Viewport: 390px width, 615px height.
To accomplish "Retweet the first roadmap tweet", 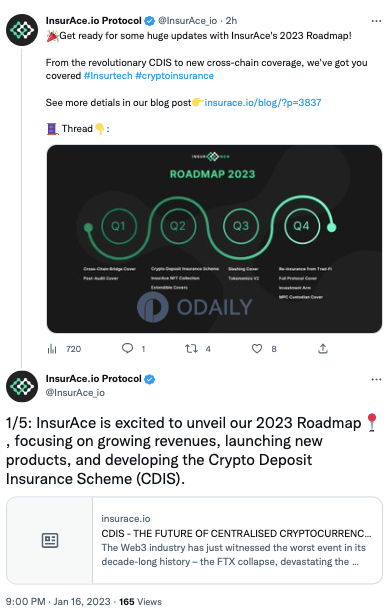I will [191, 348].
